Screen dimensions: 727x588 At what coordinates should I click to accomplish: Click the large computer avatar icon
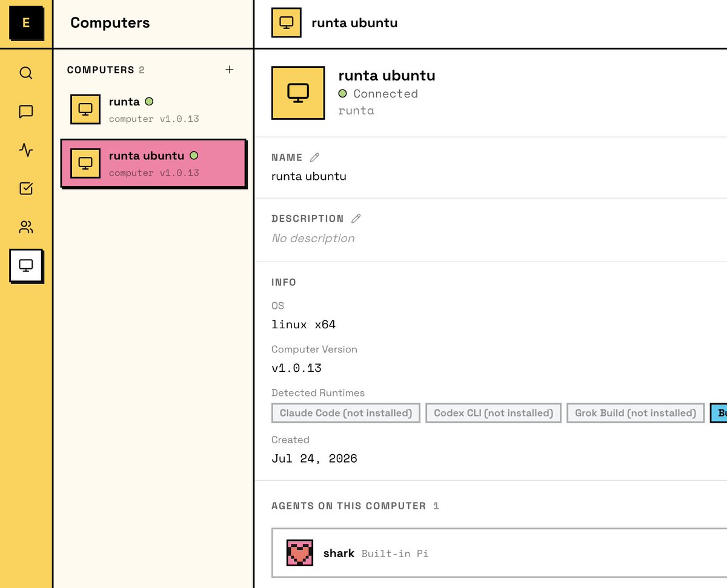click(x=298, y=93)
